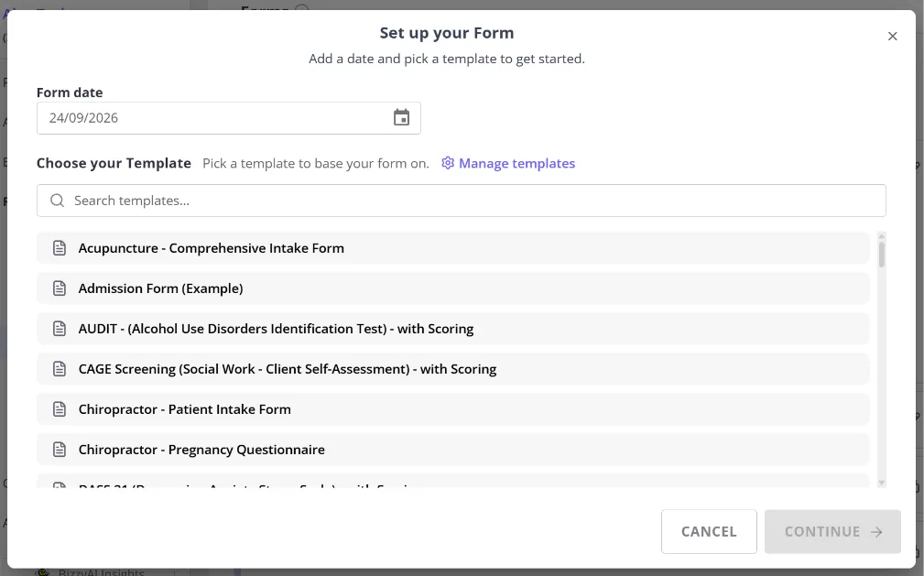The width and height of the screenshot is (924, 576).
Task: Select Chiropractor - Patient Intake Form
Action: click(453, 409)
